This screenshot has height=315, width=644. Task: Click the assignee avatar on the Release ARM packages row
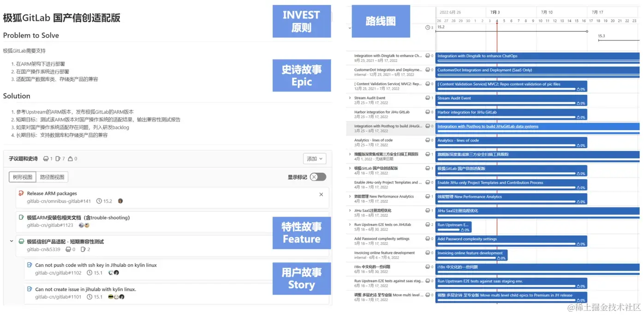coord(120,201)
